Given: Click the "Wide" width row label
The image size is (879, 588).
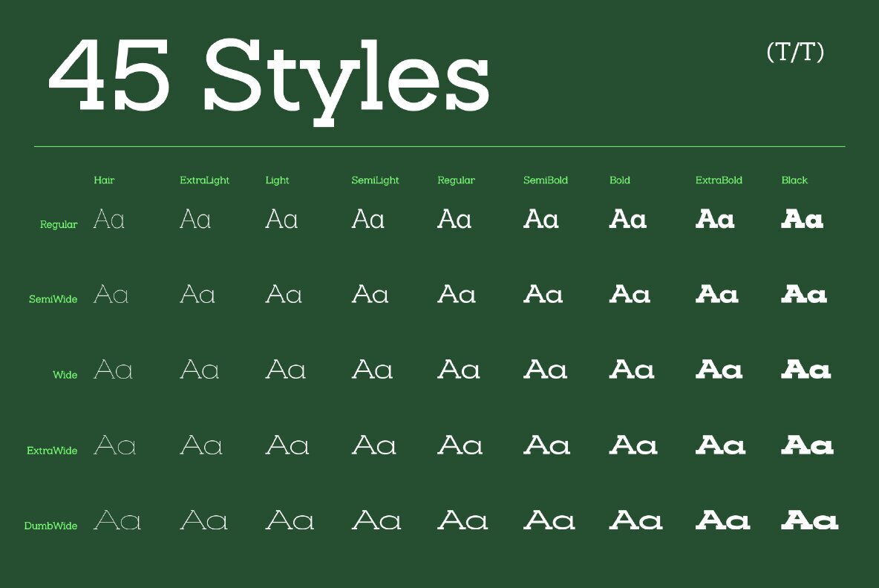Looking at the screenshot, I should pos(65,375).
